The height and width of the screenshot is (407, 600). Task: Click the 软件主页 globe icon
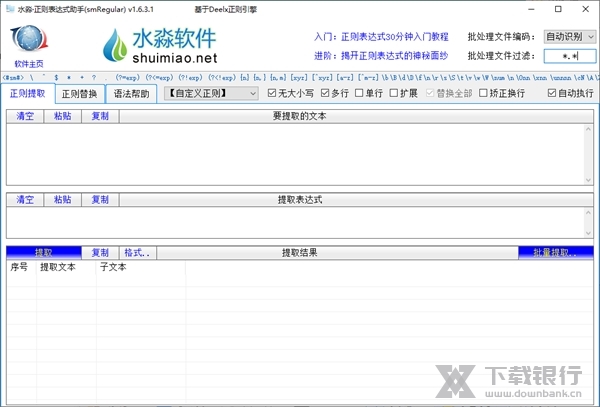tap(28, 41)
